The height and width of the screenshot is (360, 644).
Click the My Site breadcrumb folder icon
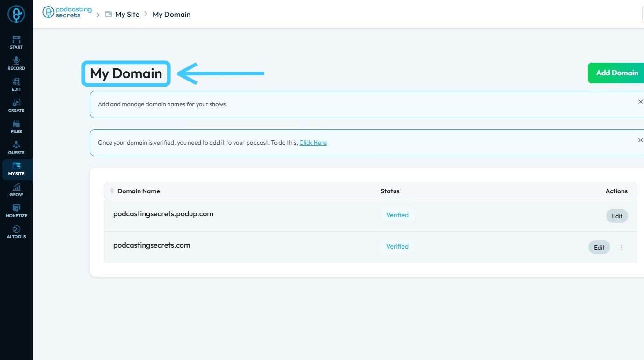pos(108,14)
